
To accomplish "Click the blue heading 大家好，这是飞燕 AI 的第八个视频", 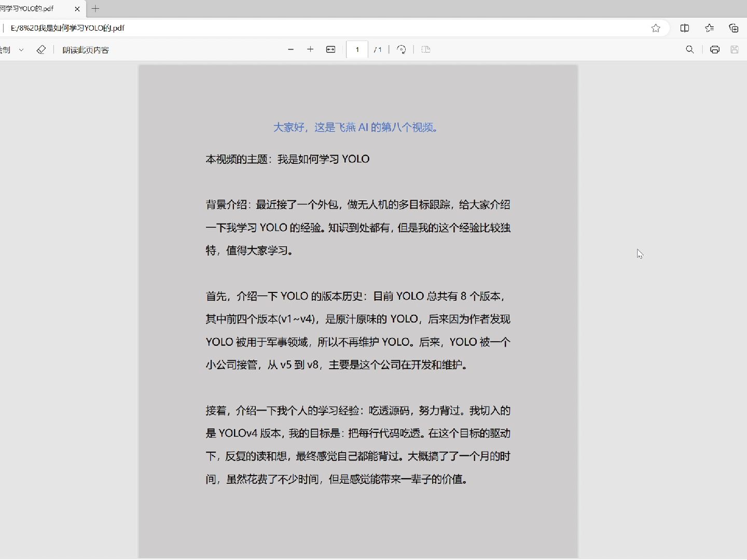I will pyautogui.click(x=356, y=127).
